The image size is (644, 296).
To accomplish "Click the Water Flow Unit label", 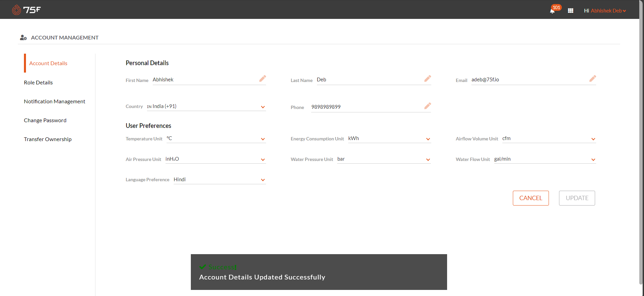I will point(473,159).
